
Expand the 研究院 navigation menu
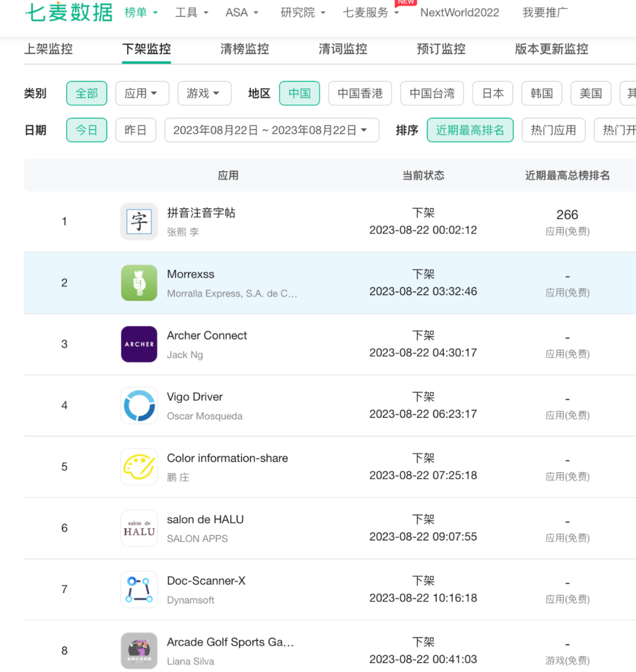click(x=303, y=12)
